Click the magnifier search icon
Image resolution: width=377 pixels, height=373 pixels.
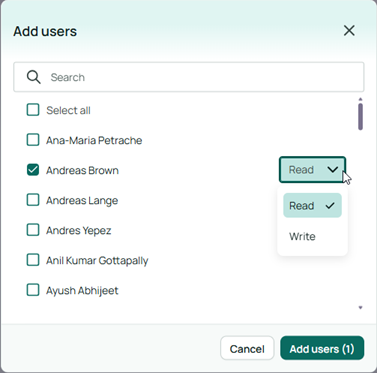pos(33,77)
